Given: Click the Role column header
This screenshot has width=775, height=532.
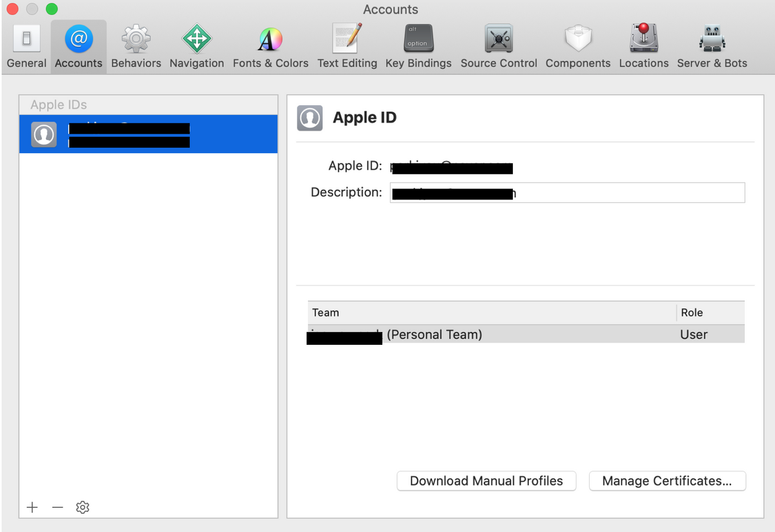Looking at the screenshot, I should tap(710, 312).
